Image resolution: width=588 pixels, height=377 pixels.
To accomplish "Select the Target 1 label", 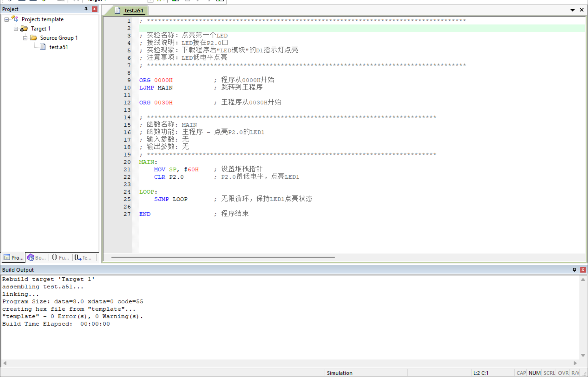I will 41,28.
